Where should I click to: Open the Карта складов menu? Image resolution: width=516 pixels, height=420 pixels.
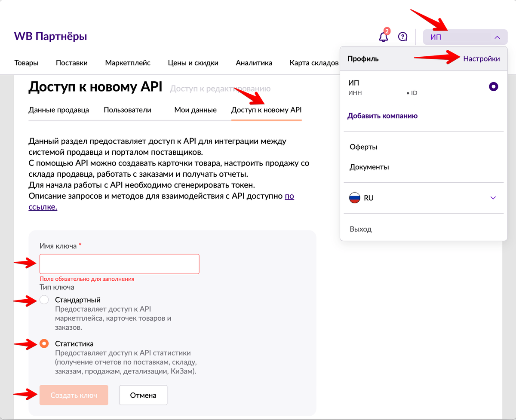tap(314, 63)
